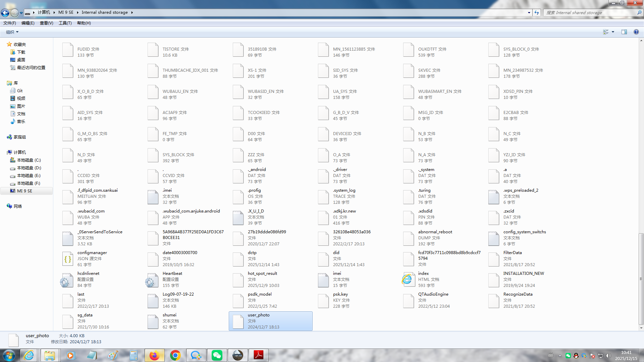Click the refresh button beside address bar
Image resolution: width=644 pixels, height=362 pixels.
pyautogui.click(x=537, y=12)
